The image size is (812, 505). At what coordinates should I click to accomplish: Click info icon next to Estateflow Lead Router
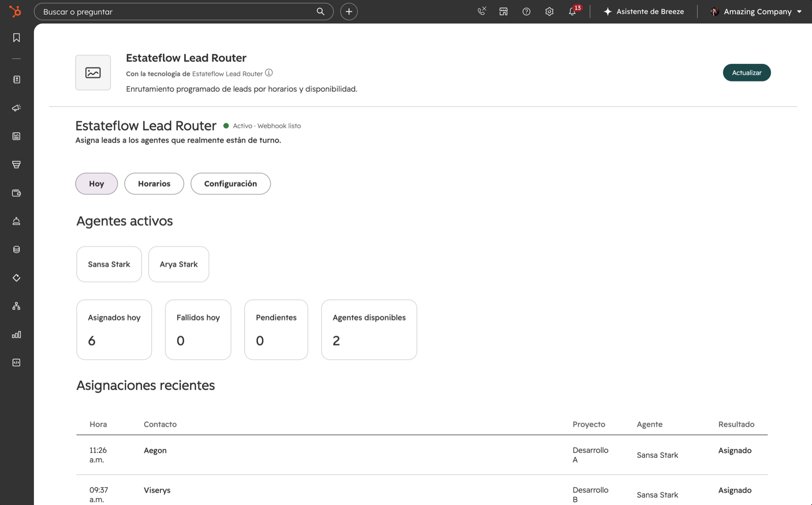(269, 73)
